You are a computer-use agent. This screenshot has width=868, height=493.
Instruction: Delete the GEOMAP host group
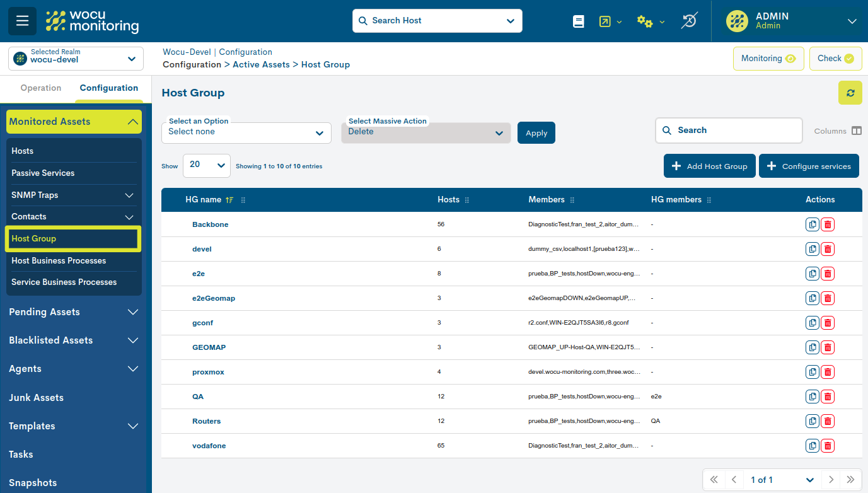[828, 347]
